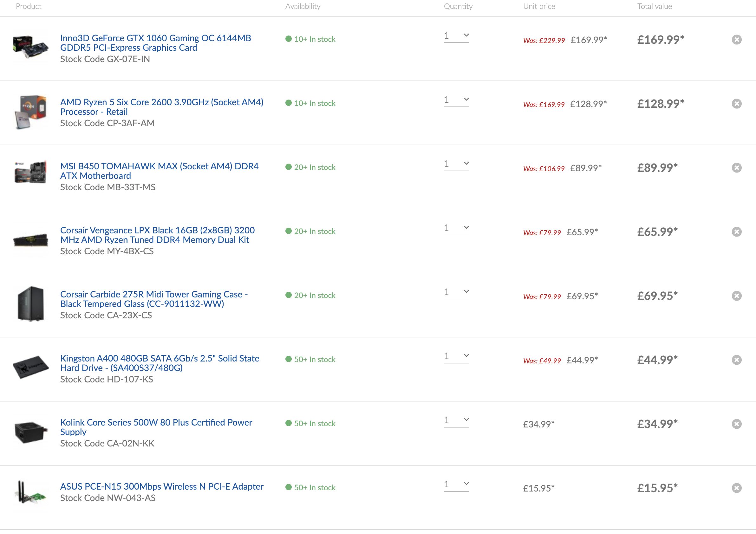Open quantity dropdown for ASUS wireless adapter
The image size is (756, 534).
tap(456, 485)
